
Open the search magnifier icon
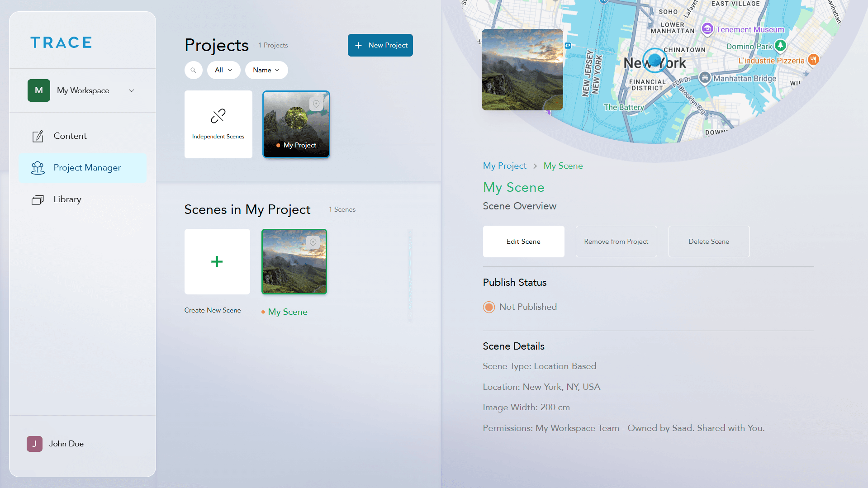pyautogui.click(x=194, y=70)
